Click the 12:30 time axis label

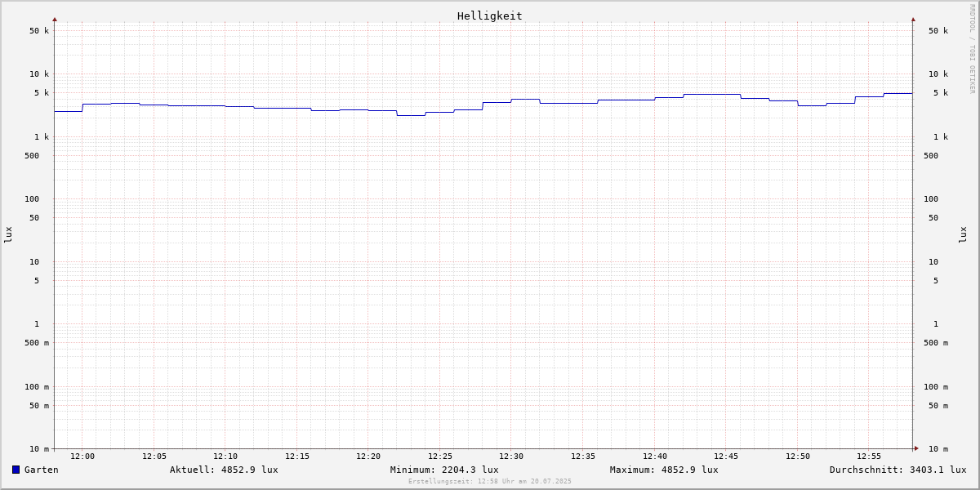click(x=511, y=457)
